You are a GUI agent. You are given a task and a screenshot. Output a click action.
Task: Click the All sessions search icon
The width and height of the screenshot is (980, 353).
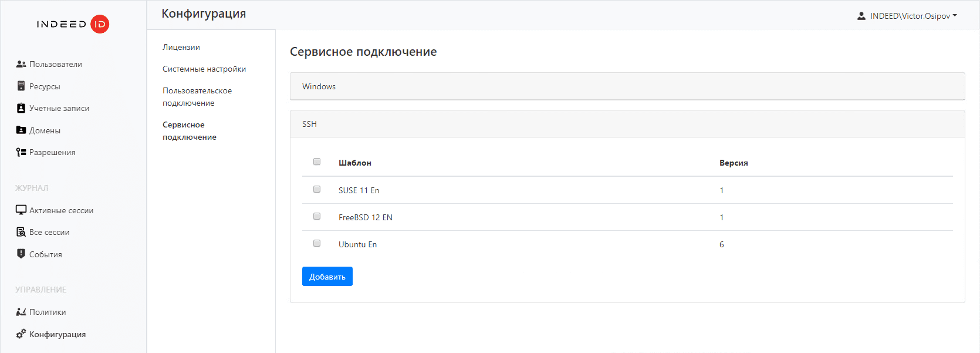pyautogui.click(x=21, y=232)
